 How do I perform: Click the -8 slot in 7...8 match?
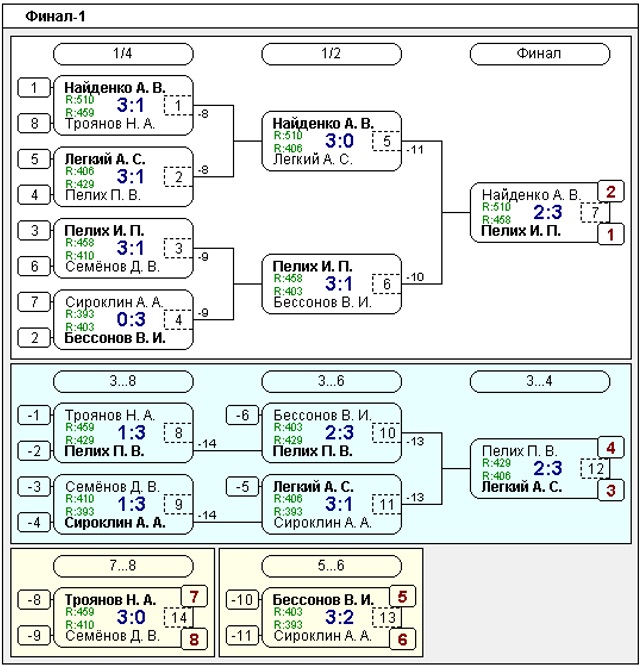pos(34,600)
